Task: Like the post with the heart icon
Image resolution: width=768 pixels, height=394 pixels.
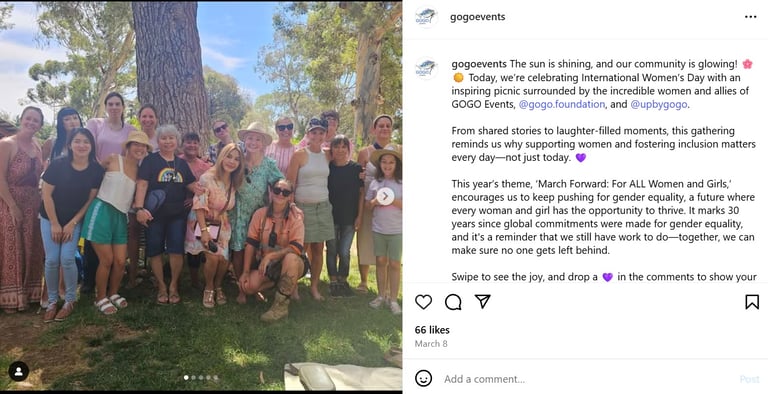Action: point(423,302)
